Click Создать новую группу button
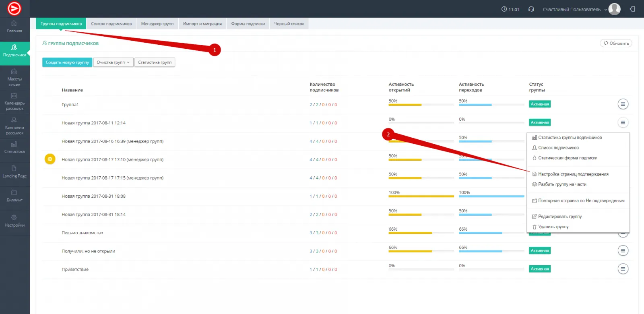Screen dimensions: 644x314 (67, 62)
